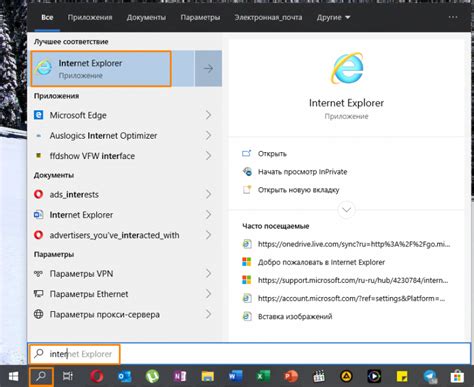The image size is (474, 387).
Task: Open AIMP player on taskbar
Action: pos(347,377)
